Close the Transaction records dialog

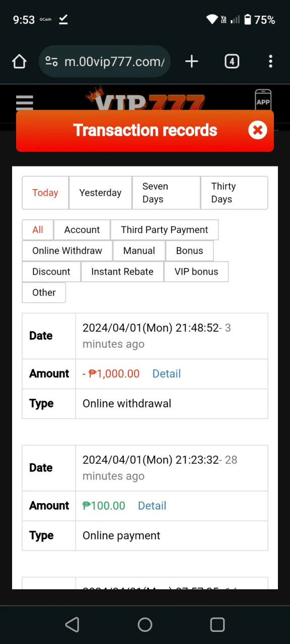pos(257,130)
